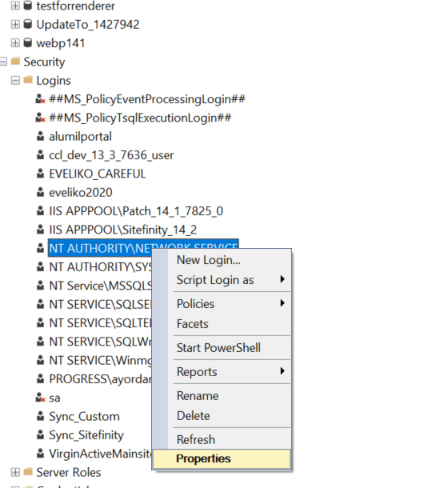The height and width of the screenshot is (488, 422).
Task: Select the Security folder label
Action: [44, 62]
